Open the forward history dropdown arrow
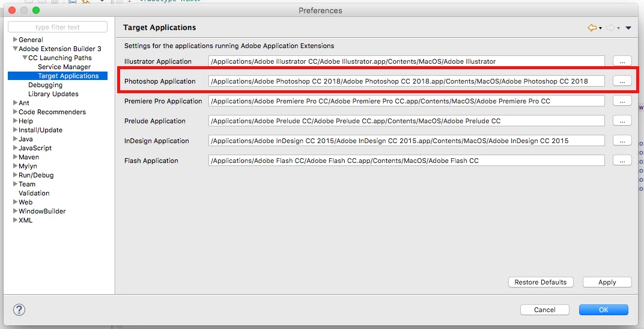Screen dimensions: 644x329 click(x=619, y=28)
